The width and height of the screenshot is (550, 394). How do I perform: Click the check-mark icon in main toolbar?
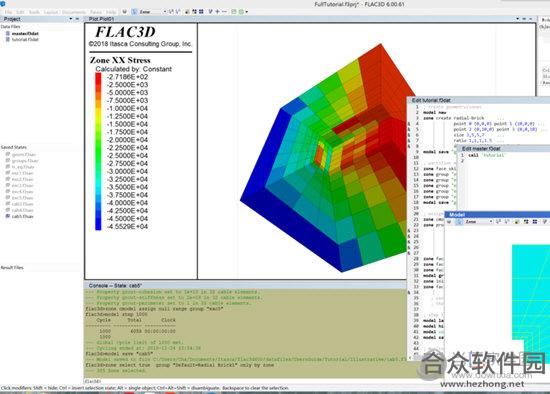point(210,12)
